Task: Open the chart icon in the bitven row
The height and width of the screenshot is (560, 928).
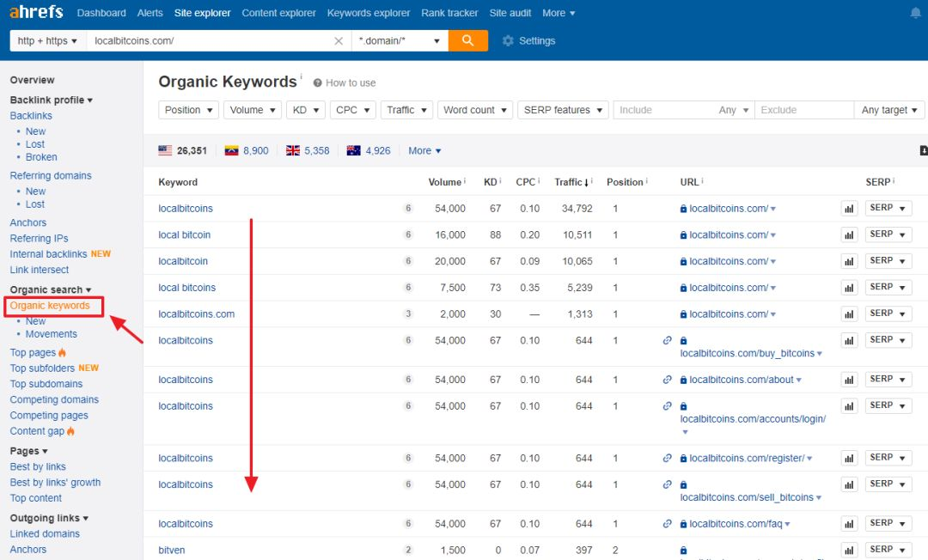Action: (849, 551)
